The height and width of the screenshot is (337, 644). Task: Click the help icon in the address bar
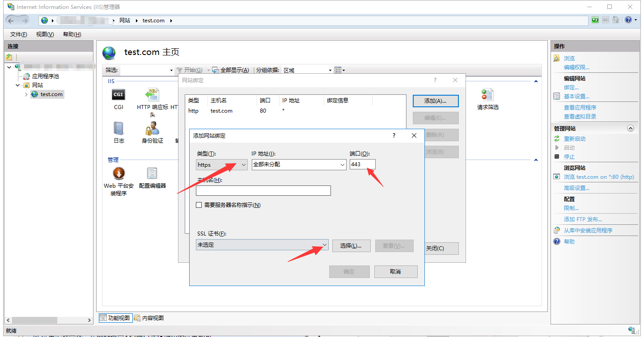click(x=628, y=20)
